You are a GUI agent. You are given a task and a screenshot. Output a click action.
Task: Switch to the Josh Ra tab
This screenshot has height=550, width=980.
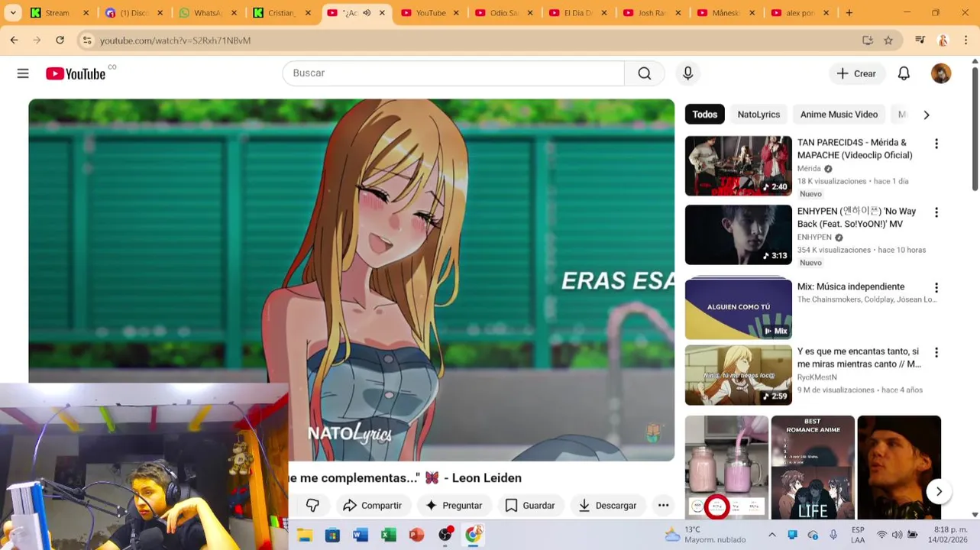(651, 13)
